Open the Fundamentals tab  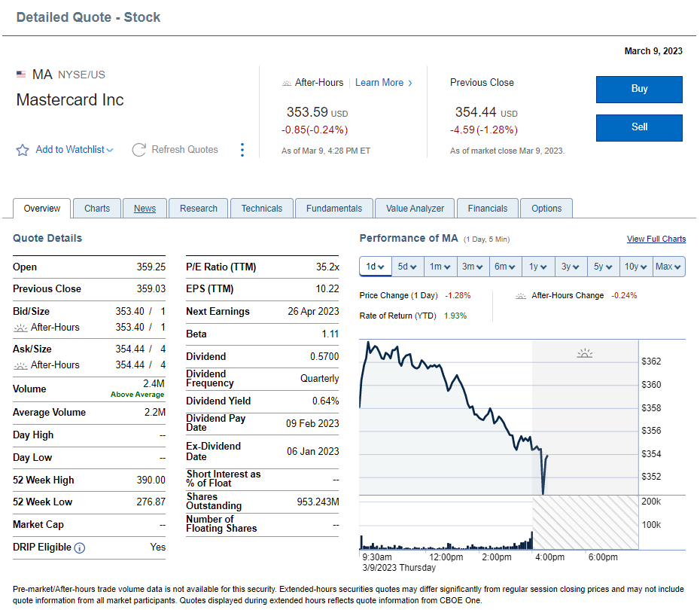point(334,209)
